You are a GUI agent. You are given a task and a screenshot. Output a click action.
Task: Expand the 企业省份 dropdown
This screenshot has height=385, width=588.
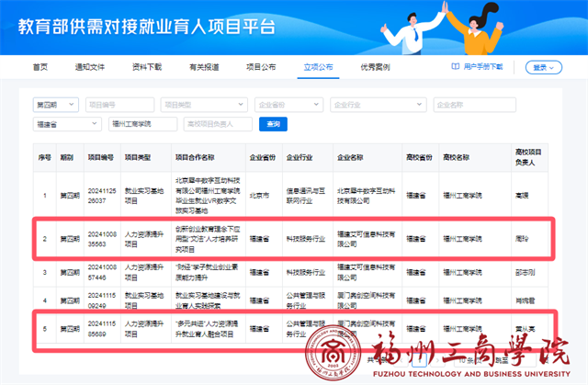[x=288, y=105]
